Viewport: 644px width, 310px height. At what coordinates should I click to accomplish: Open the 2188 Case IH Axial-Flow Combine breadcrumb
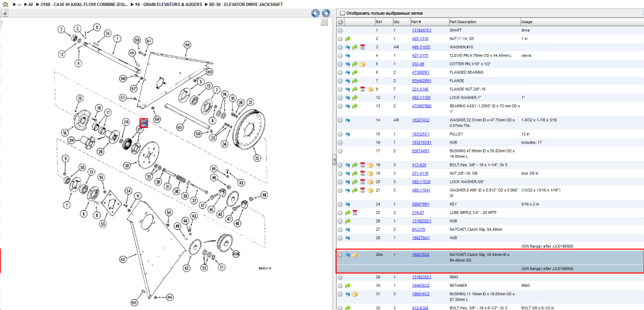[84, 4]
